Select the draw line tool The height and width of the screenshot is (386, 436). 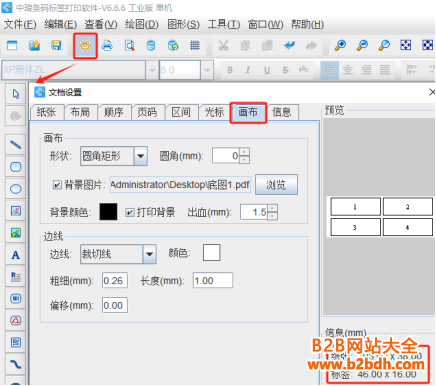click(15, 144)
